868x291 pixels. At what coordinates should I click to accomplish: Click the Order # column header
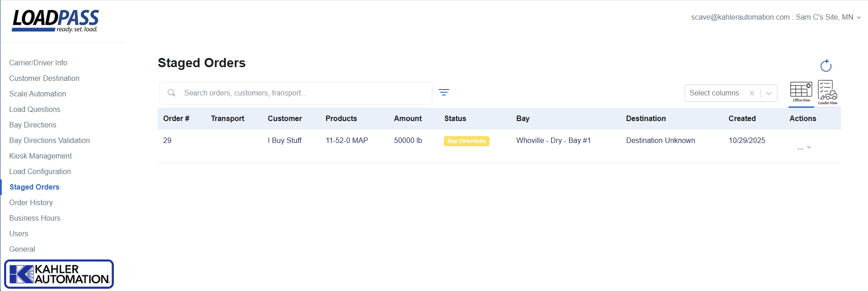[x=176, y=118]
